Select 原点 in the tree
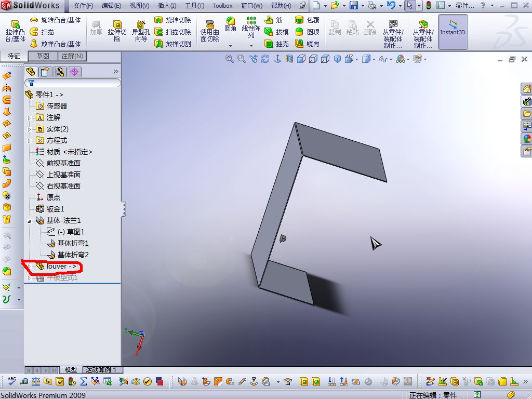 pyautogui.click(x=48, y=197)
